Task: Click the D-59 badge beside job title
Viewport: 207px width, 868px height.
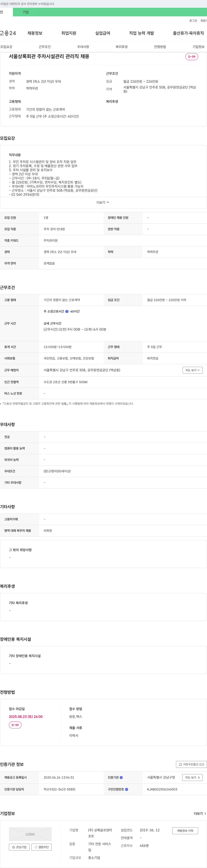Action: click(191, 57)
